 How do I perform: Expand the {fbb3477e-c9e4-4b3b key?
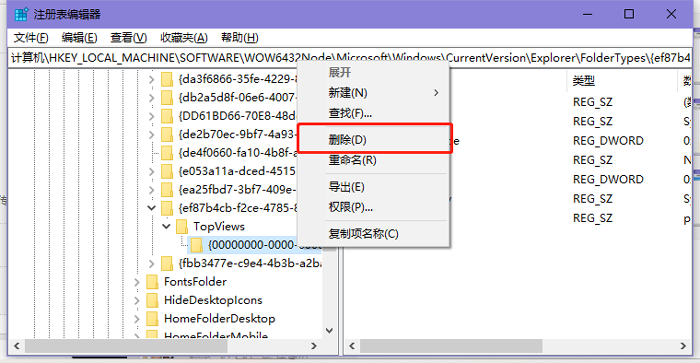point(152,263)
